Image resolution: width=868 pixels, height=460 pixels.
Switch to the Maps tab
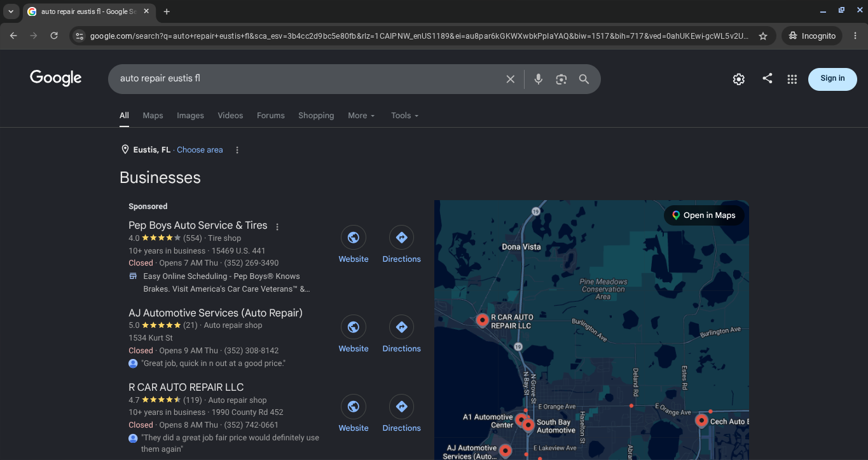pyautogui.click(x=153, y=116)
